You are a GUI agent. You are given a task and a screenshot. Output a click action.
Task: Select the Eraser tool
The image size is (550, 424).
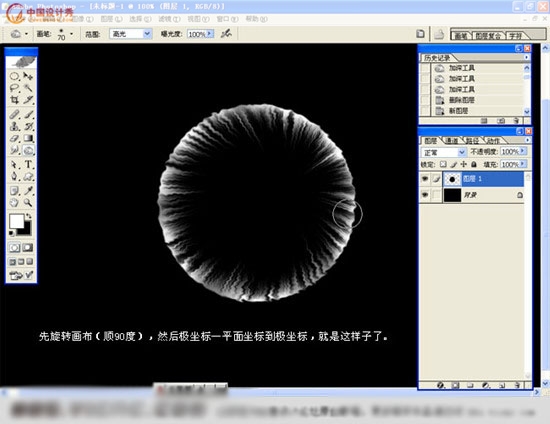point(14,138)
